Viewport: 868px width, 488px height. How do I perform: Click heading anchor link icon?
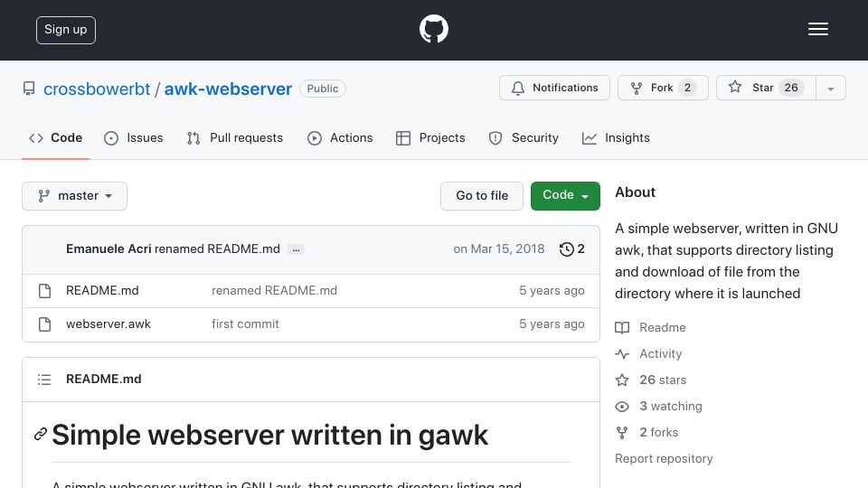[41, 435]
